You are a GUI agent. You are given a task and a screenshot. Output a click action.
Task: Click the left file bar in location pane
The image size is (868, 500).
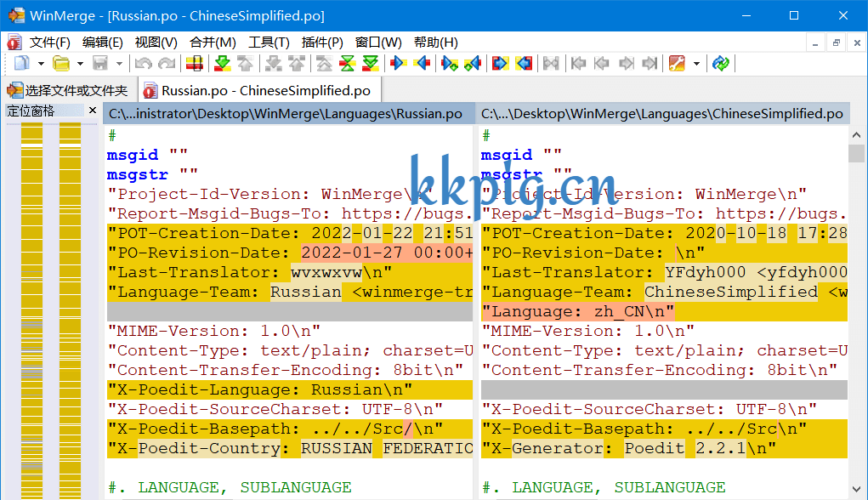(x=32, y=311)
